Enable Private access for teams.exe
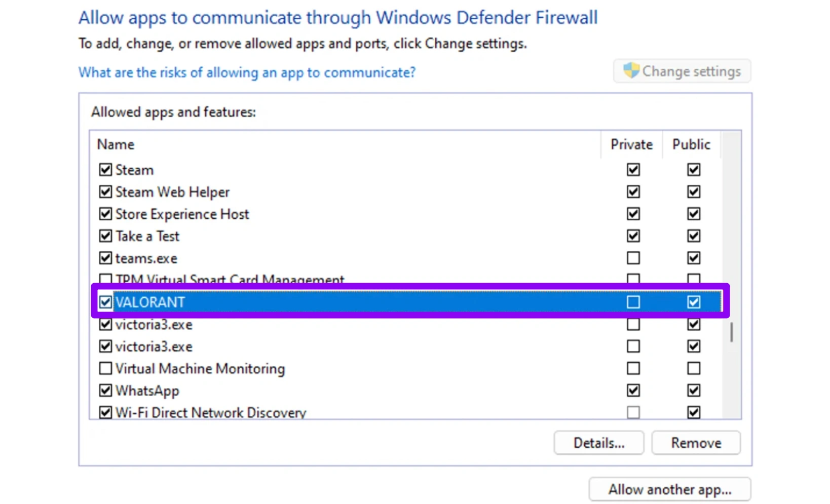The width and height of the screenshot is (830, 504). [x=633, y=258]
